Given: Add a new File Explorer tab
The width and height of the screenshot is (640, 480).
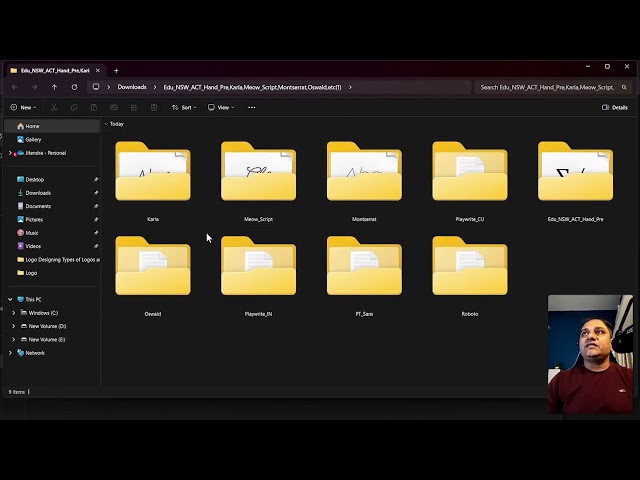Looking at the screenshot, I should click(116, 71).
